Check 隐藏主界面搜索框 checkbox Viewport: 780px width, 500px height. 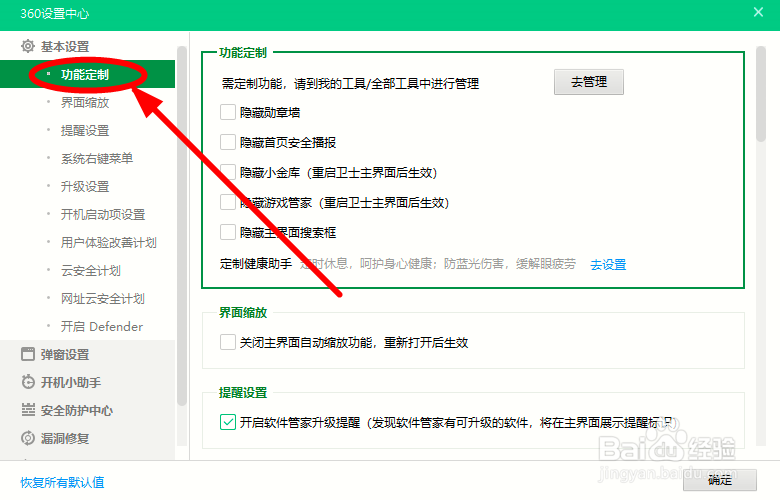pyautogui.click(x=228, y=232)
